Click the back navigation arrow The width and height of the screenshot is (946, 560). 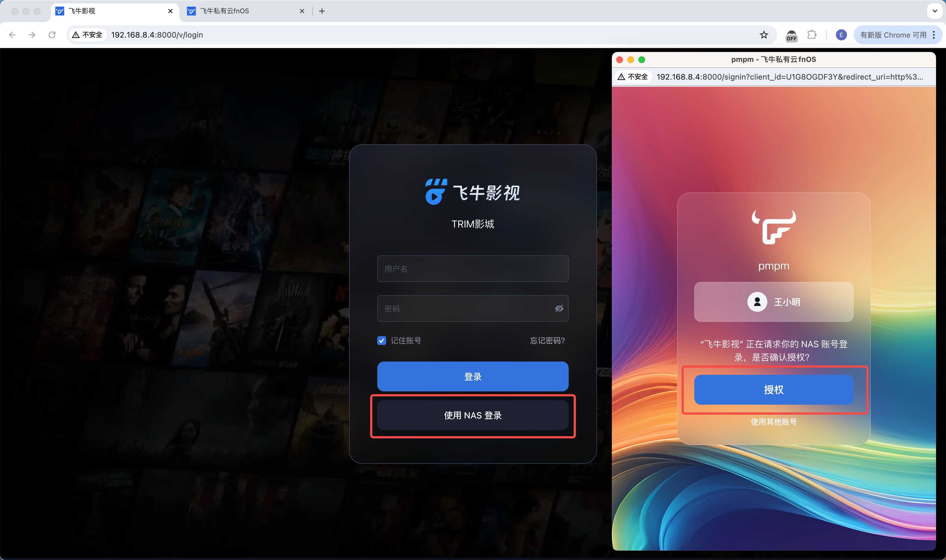[12, 35]
